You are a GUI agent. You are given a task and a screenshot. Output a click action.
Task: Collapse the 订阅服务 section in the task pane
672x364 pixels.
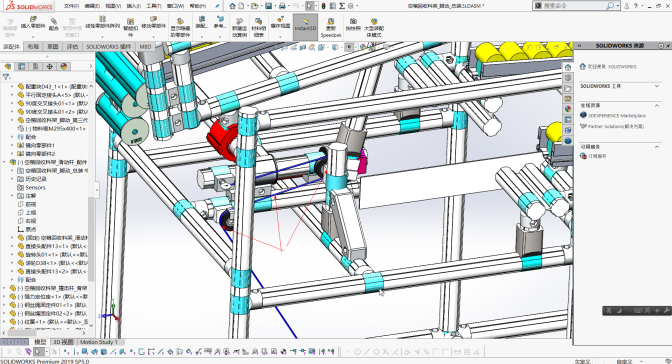point(657,147)
